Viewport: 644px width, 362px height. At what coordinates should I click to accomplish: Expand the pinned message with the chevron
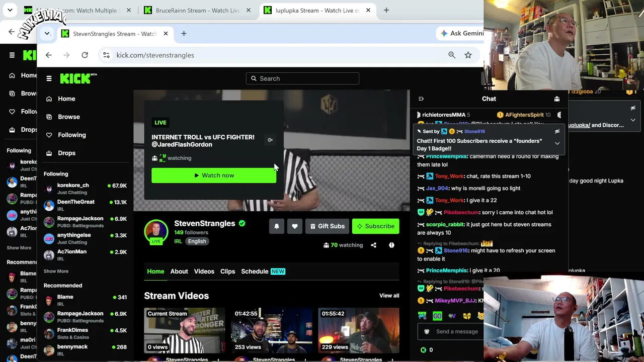coord(557,143)
